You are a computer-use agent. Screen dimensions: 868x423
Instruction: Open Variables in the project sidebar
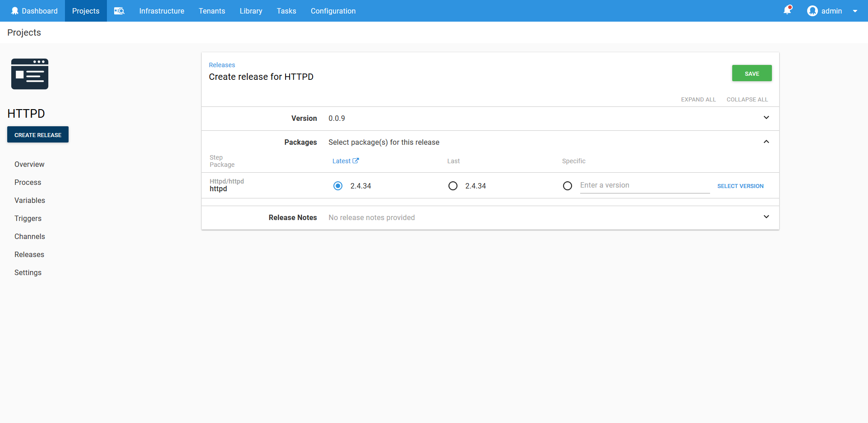(30, 200)
